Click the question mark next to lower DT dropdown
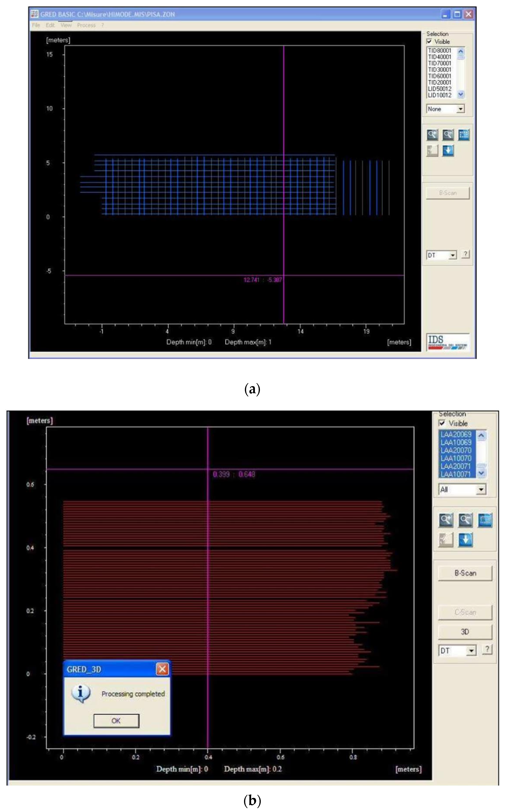Image resolution: width=506 pixels, height=812 pixels. tap(487, 649)
